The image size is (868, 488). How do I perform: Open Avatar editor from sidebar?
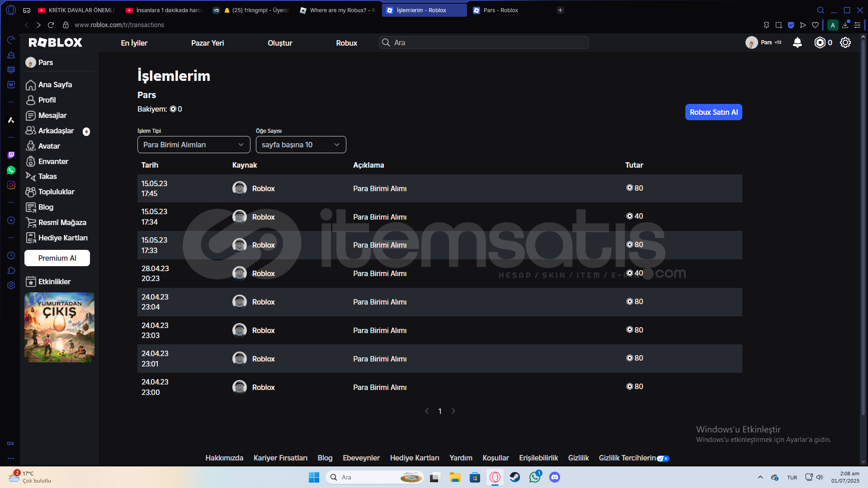(x=43, y=146)
